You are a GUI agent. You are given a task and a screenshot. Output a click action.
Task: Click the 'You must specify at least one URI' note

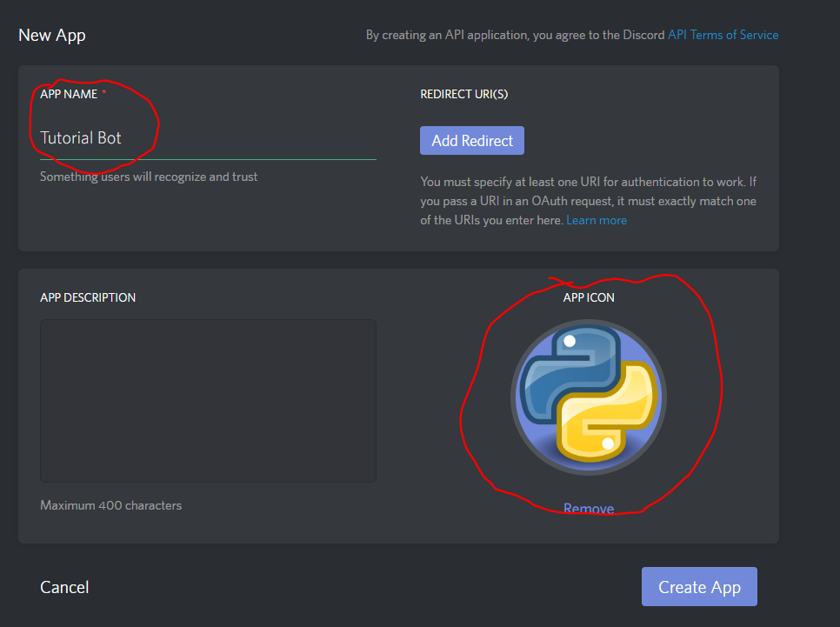588,201
